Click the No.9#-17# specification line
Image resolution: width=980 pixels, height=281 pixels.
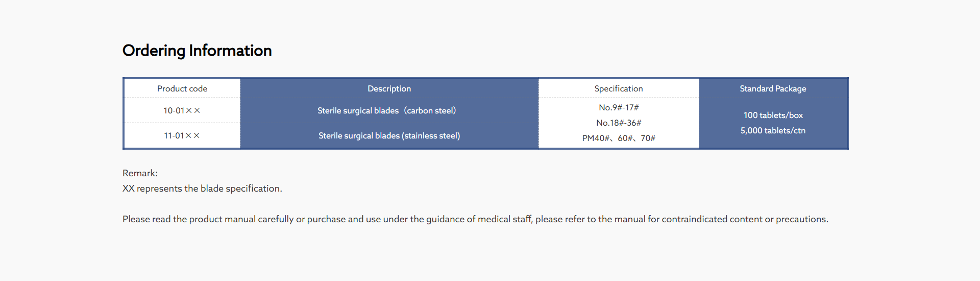619,107
